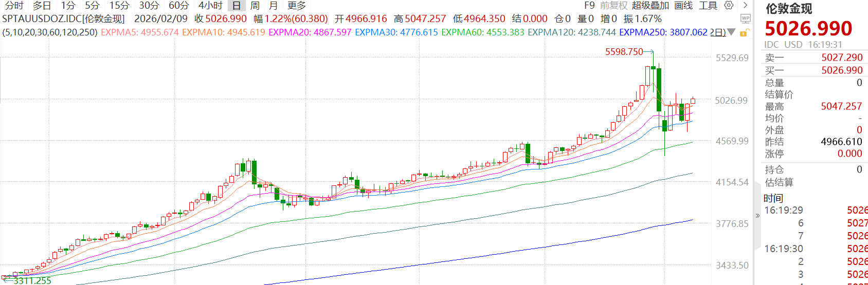Click EXPMA250: 3807.062 indicator label
The image size is (868, 285).
(663, 32)
